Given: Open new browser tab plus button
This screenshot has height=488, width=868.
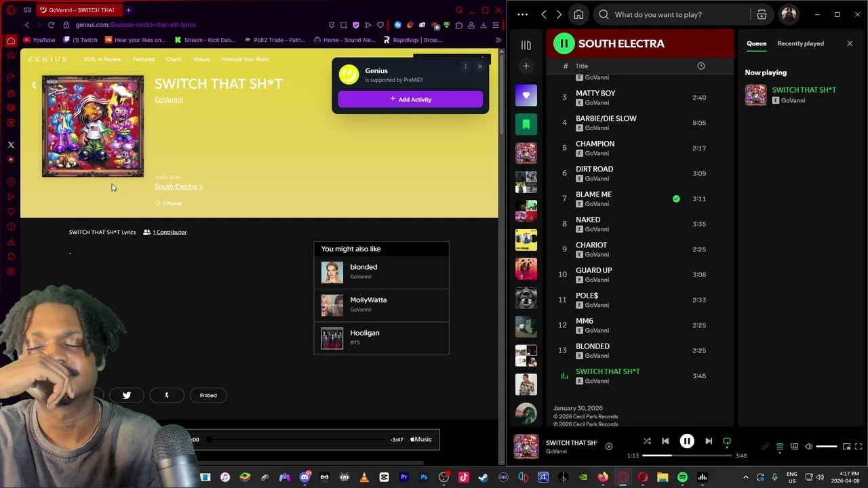Looking at the screenshot, I should coord(128,10).
